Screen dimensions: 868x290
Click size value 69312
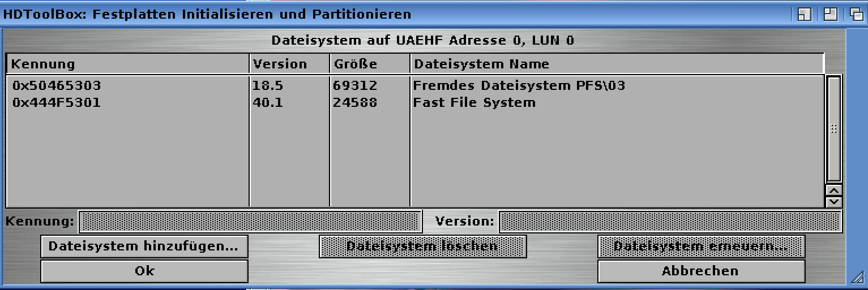click(355, 86)
